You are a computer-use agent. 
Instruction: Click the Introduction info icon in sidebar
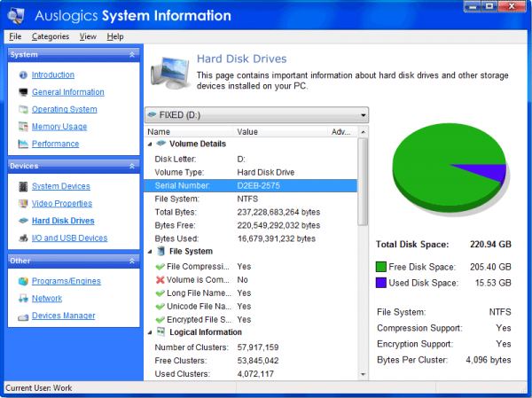coord(23,75)
